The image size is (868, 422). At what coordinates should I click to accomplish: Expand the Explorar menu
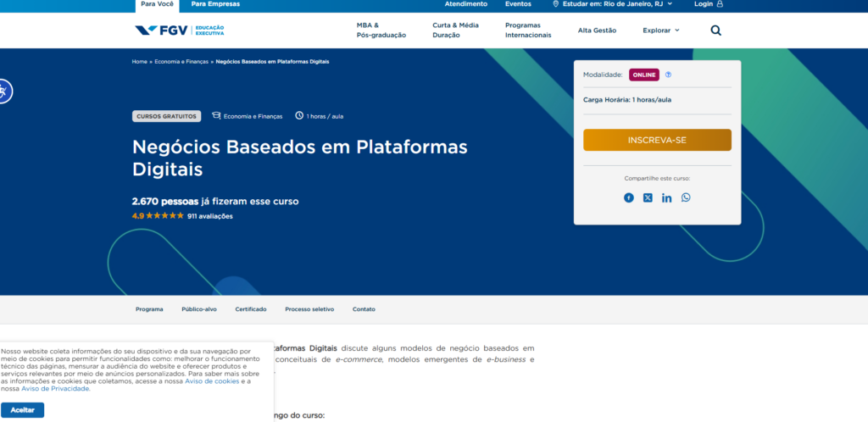tap(661, 31)
